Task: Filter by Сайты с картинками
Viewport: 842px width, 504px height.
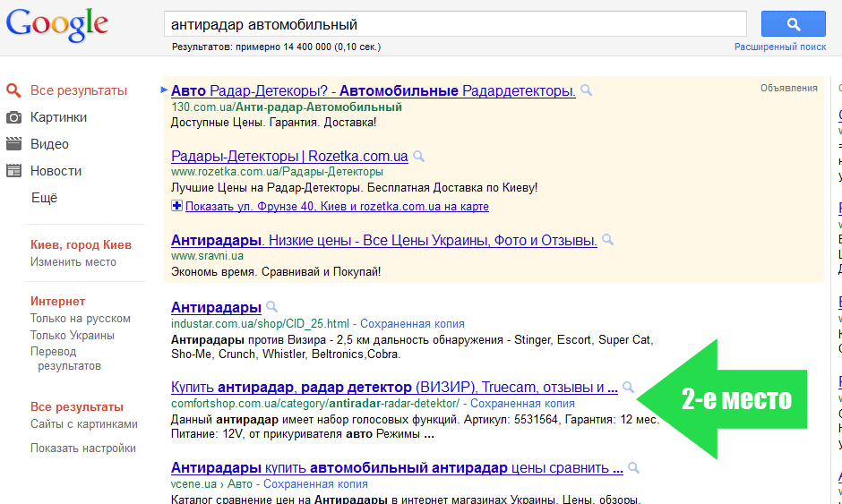Action: pyautogui.click(x=84, y=424)
